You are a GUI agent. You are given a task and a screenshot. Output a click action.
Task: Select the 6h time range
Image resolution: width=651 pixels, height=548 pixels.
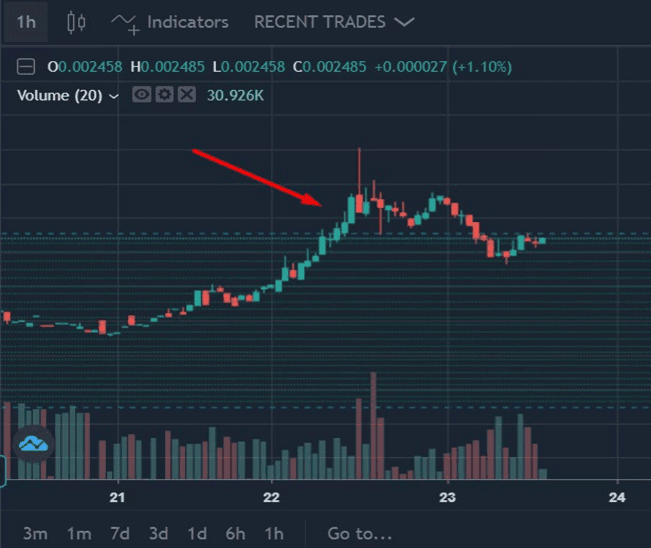pyautogui.click(x=235, y=533)
